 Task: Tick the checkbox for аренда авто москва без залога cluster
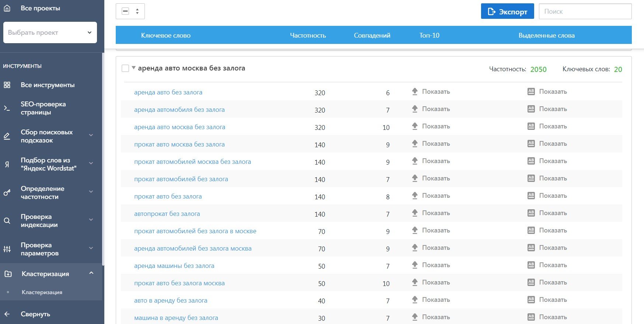pyautogui.click(x=125, y=68)
